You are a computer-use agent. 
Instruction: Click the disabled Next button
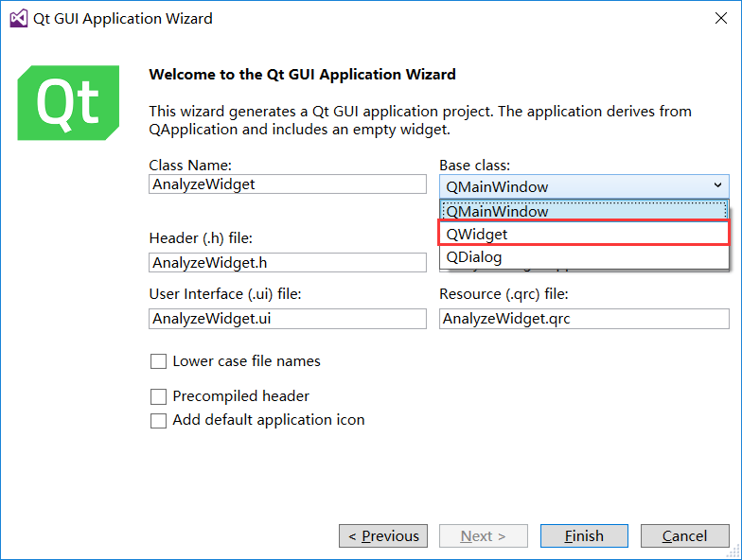coord(483,535)
